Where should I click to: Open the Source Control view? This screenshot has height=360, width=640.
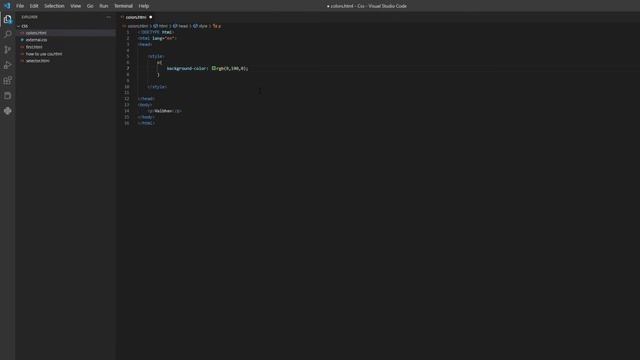pos(8,50)
